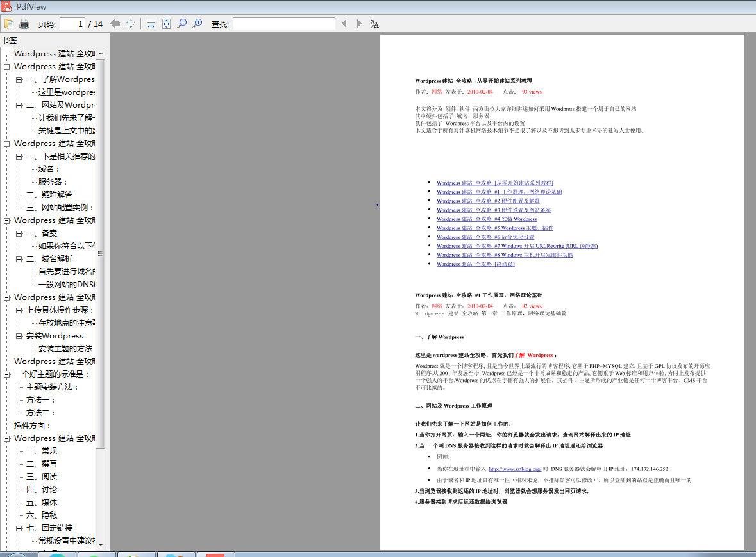
Task: Open link #3 硬件设置及网站备案
Action: [493, 210]
